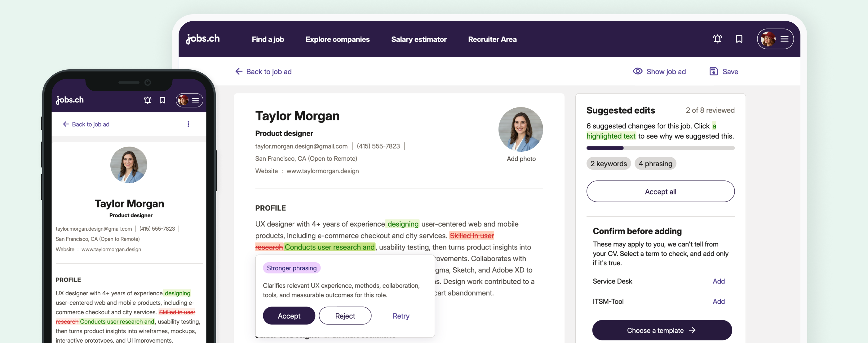Click the Save text label
Image resolution: width=868 pixels, height=343 pixels.
[730, 72]
